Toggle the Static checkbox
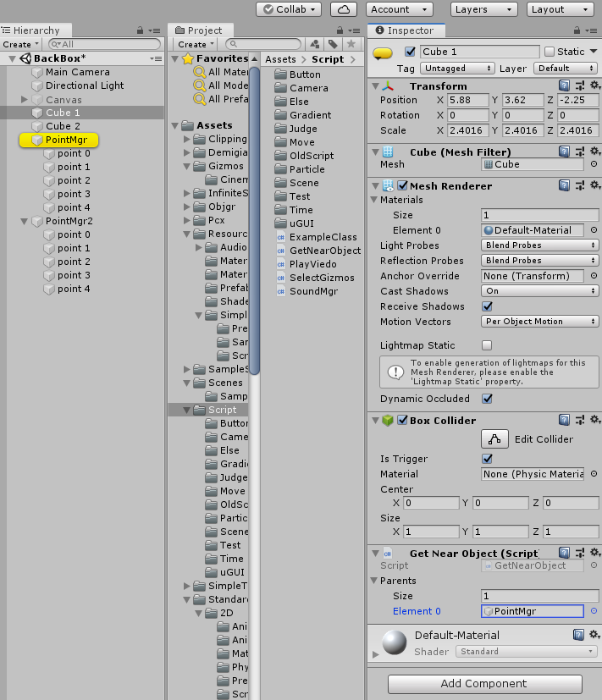 (550, 52)
